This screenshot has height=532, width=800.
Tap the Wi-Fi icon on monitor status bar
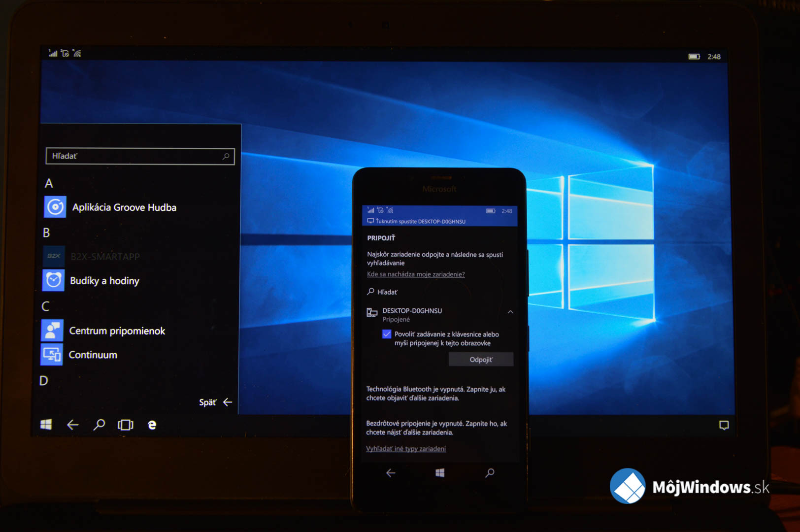click(77, 53)
